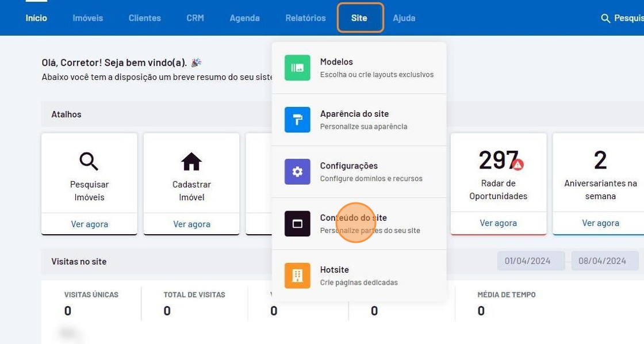Click the green Modelos layout icon
Viewport: 644px width, 344px height.
click(297, 68)
